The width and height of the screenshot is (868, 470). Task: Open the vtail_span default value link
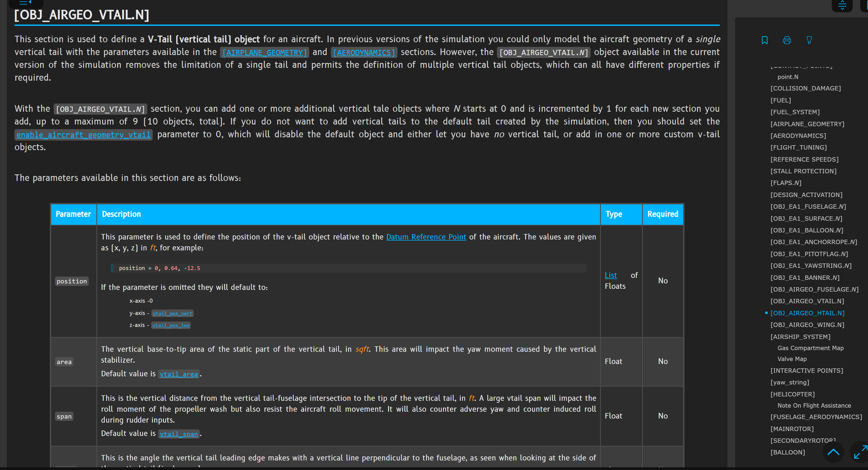point(179,434)
